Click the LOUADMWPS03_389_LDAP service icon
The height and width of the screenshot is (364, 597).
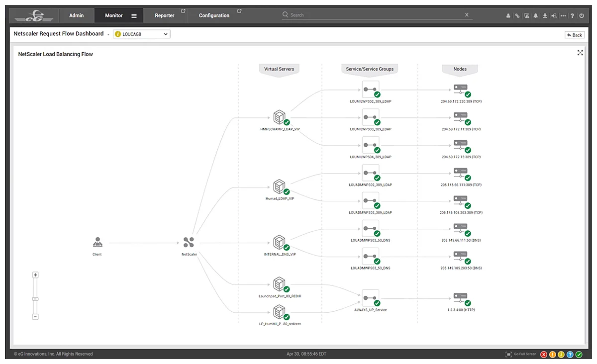click(x=371, y=201)
